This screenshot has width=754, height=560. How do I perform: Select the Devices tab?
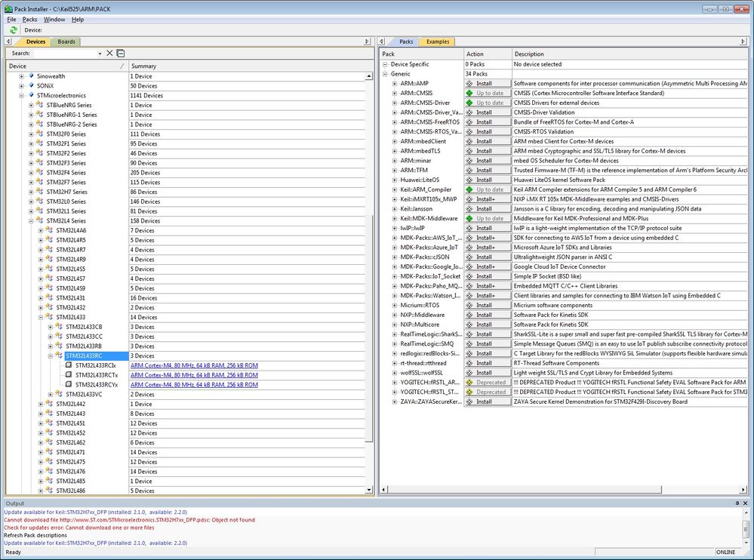35,42
